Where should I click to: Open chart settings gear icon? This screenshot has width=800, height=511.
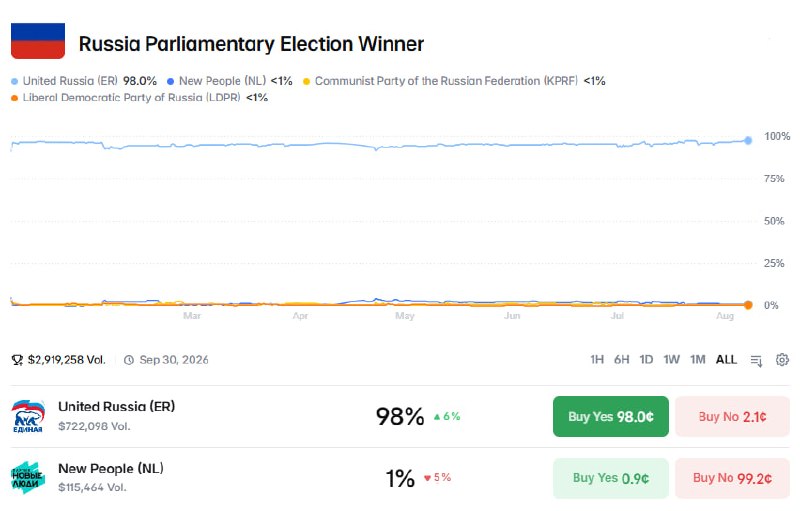(x=782, y=360)
